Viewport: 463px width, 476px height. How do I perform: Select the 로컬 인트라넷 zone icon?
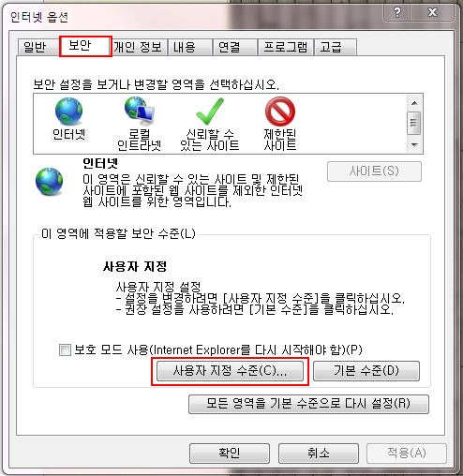pos(140,110)
